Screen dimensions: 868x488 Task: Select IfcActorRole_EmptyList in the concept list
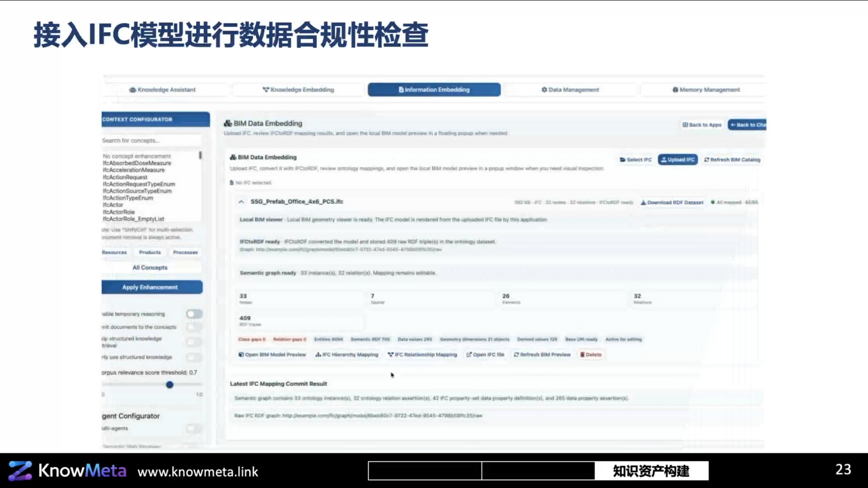133,219
